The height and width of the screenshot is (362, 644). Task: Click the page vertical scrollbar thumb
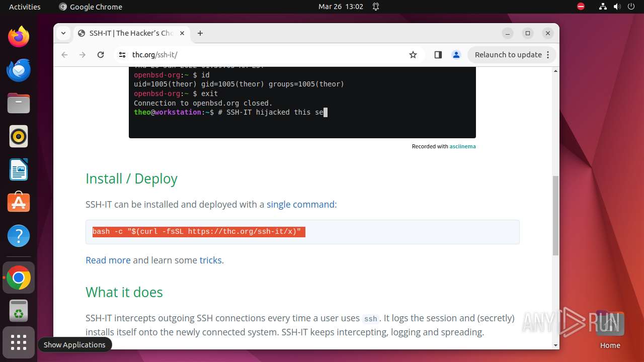[555, 215]
